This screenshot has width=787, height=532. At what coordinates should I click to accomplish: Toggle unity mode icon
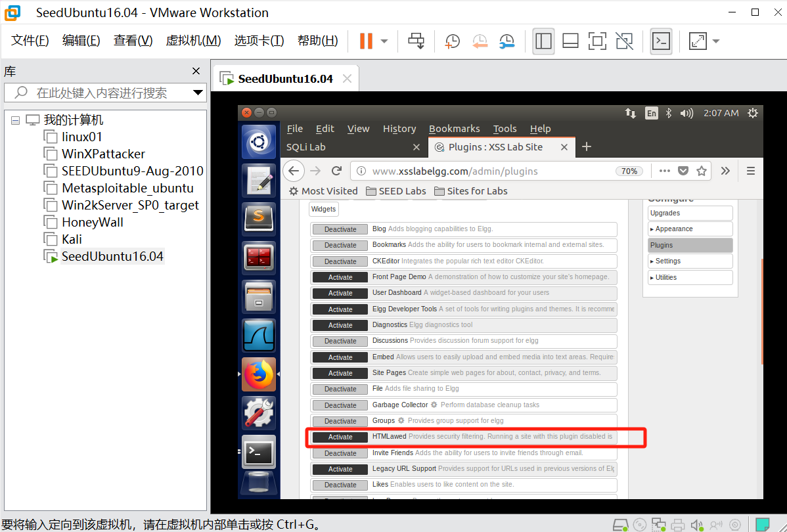pyautogui.click(x=624, y=41)
